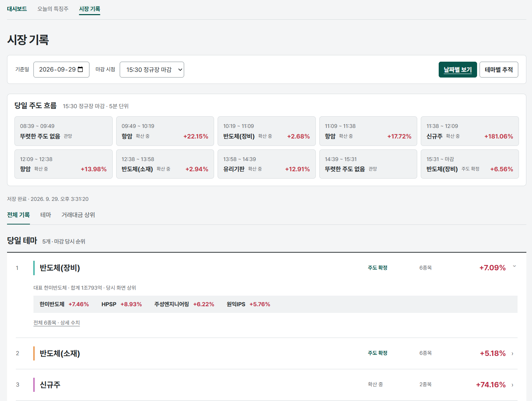Click 원익IPS +5.76% stock entry

point(248,304)
